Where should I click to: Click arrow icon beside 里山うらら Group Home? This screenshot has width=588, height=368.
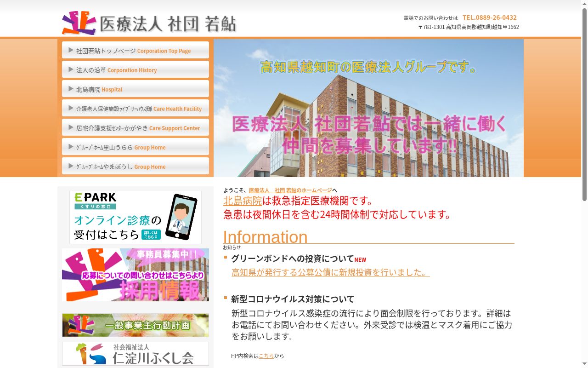[x=71, y=147]
